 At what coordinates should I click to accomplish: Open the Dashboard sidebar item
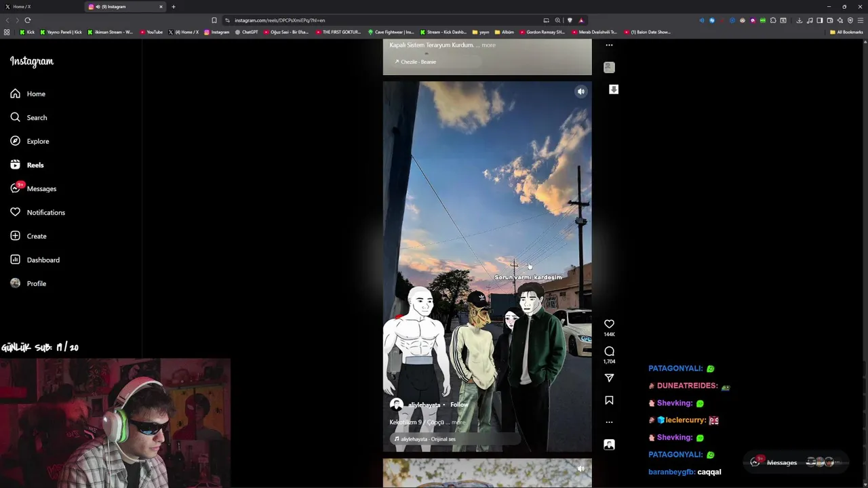(35, 260)
